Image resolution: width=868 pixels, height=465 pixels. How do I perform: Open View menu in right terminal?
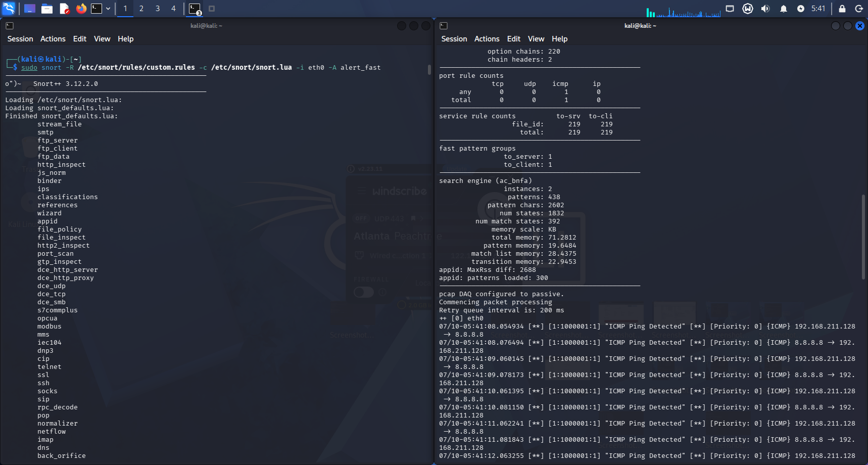click(x=536, y=39)
